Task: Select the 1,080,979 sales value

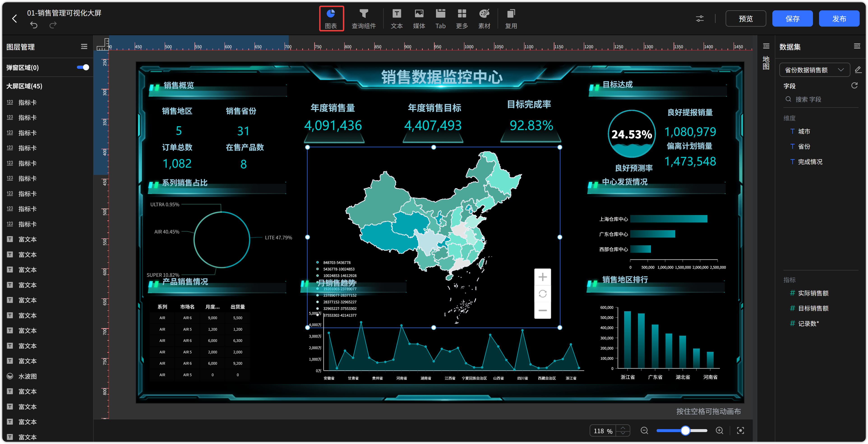Action: coord(690,132)
